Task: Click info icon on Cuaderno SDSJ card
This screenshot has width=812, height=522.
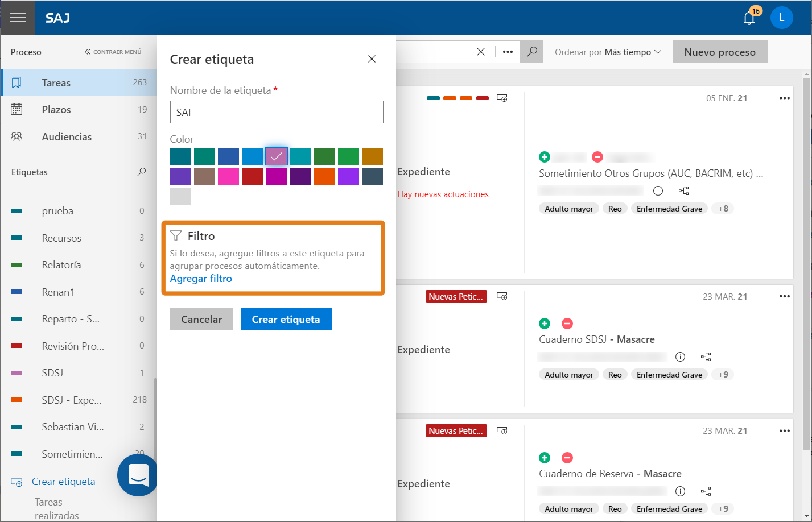Action: [680, 357]
